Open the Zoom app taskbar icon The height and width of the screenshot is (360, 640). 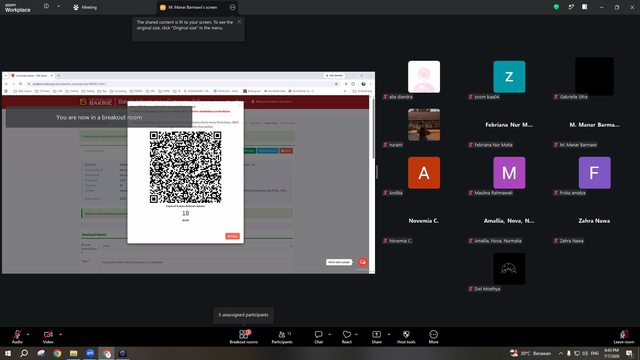[x=90, y=353]
